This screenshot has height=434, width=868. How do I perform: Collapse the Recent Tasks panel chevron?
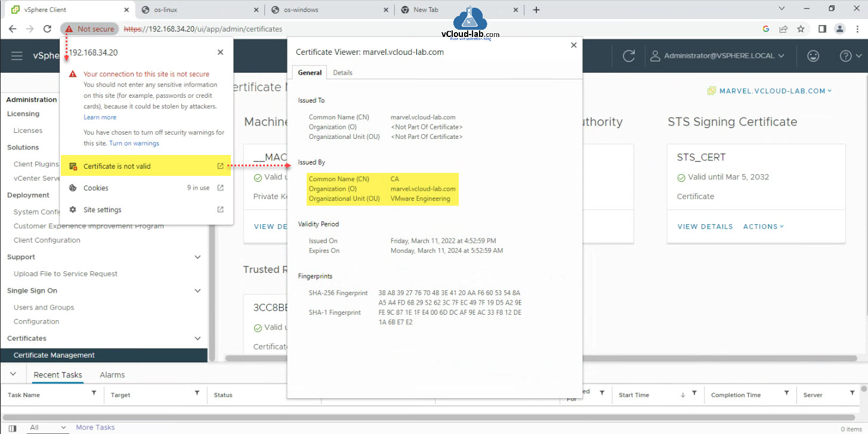click(13, 374)
